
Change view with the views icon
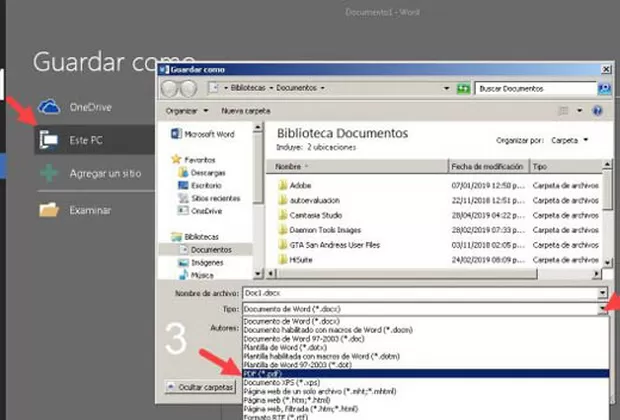tap(563, 111)
